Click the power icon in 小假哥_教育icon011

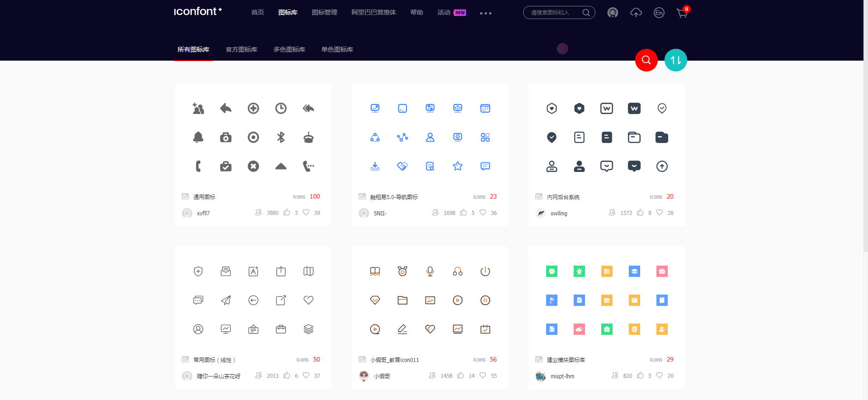pos(485,271)
